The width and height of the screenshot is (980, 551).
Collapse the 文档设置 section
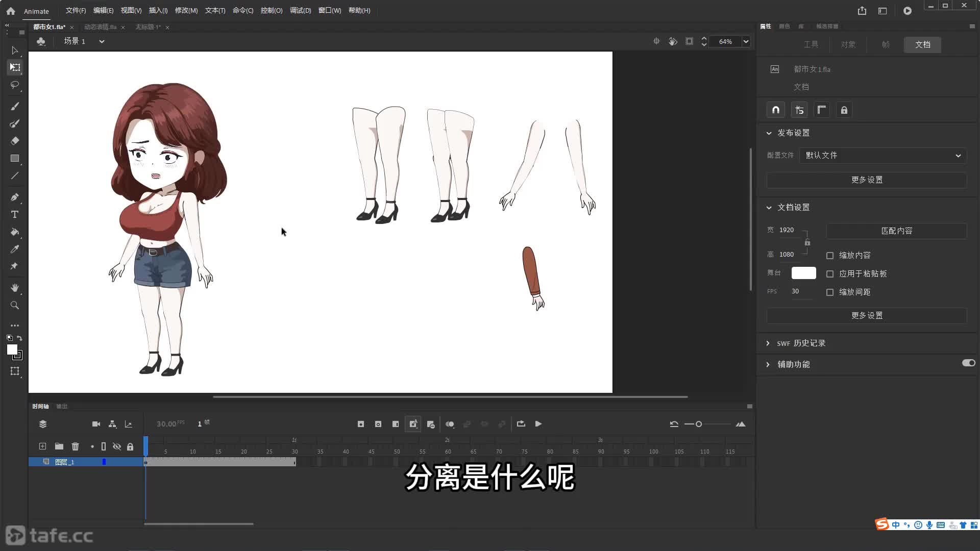click(769, 208)
